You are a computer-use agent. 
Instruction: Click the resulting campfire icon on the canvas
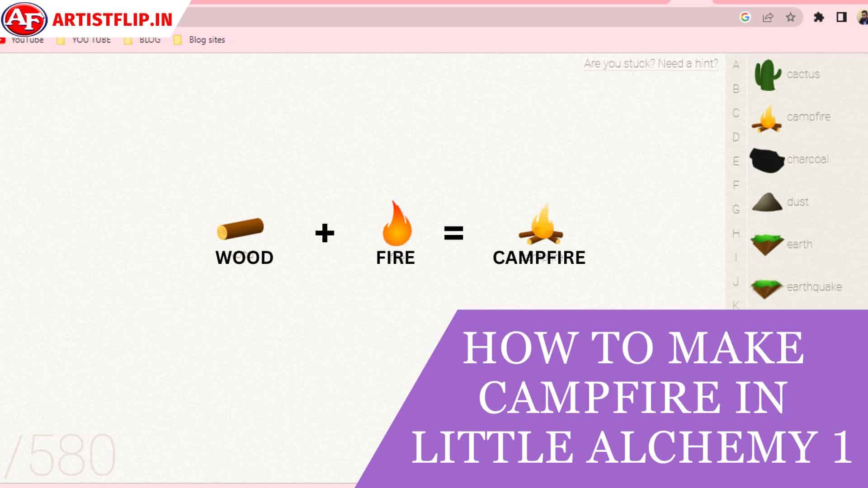point(541,225)
